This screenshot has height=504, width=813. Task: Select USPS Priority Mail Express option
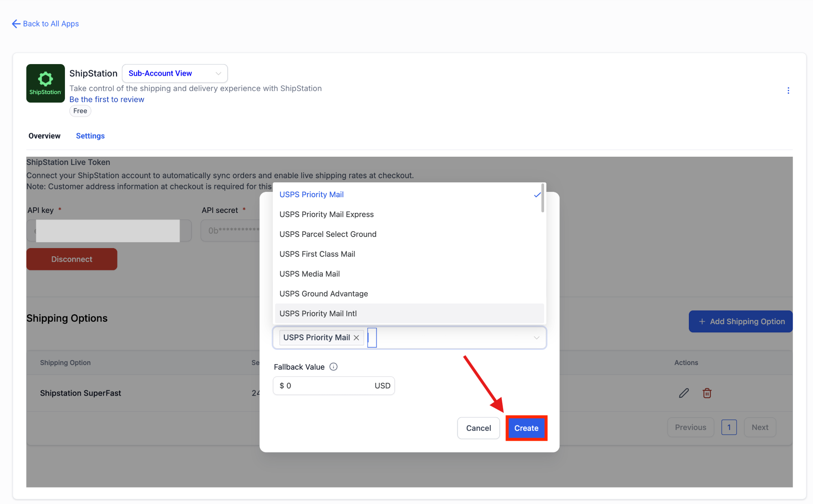point(326,215)
